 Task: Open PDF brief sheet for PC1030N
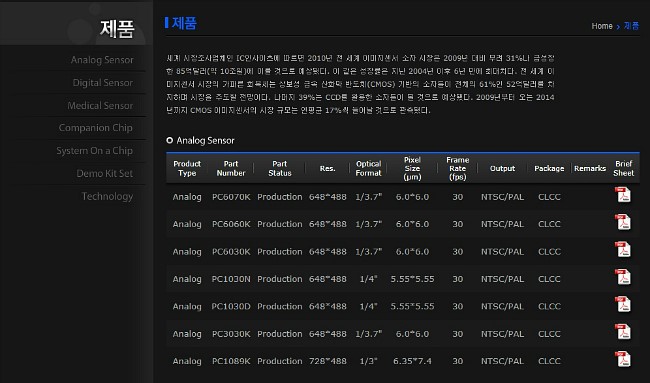click(x=623, y=277)
